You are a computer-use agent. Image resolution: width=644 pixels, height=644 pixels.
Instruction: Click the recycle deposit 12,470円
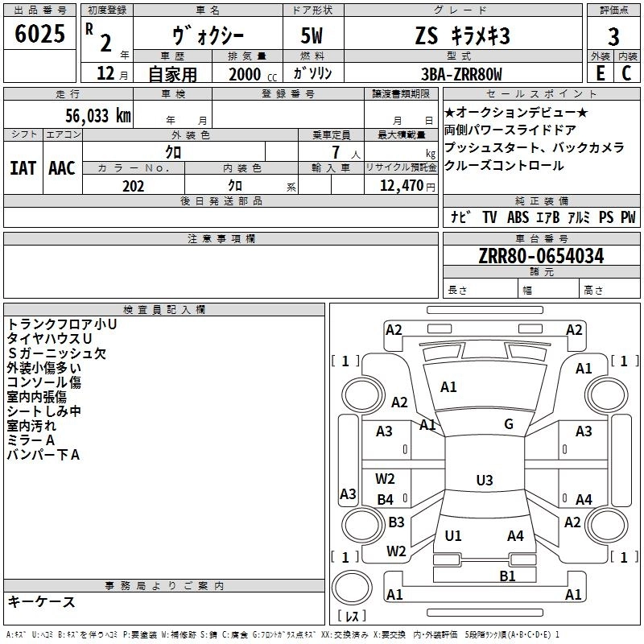[407, 186]
